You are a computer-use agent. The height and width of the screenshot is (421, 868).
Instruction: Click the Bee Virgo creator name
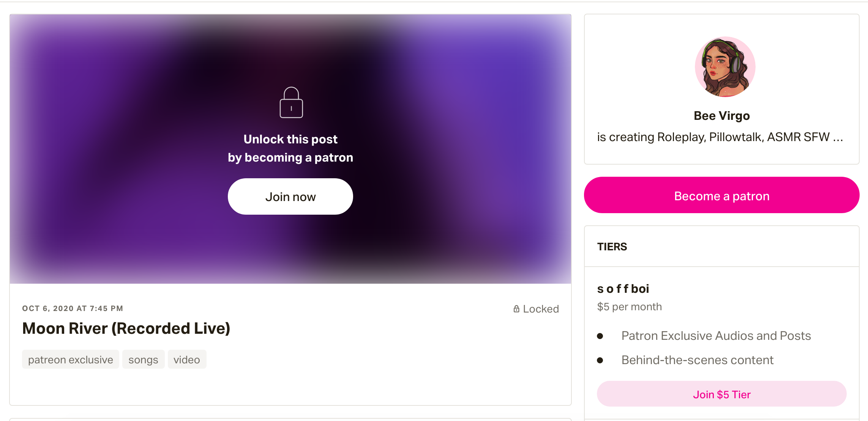(x=721, y=116)
